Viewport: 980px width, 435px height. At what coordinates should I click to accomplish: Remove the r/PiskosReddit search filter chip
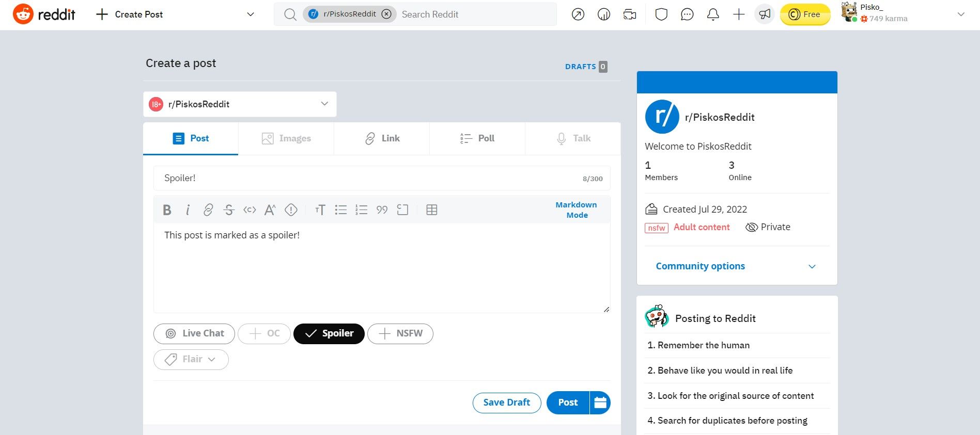(x=386, y=14)
